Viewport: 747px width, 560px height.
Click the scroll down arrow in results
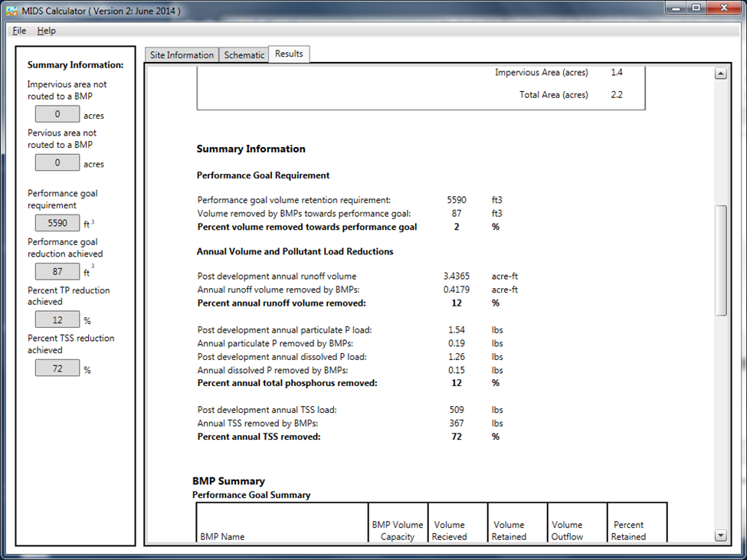click(x=720, y=535)
